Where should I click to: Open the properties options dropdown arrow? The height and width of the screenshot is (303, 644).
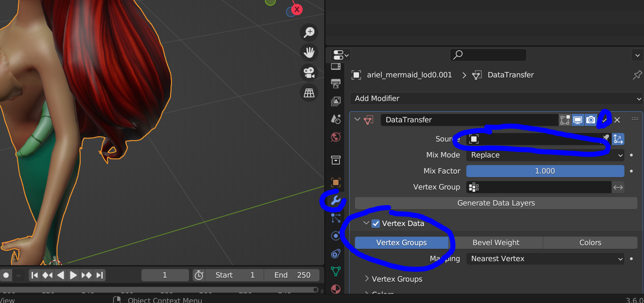coord(637,55)
